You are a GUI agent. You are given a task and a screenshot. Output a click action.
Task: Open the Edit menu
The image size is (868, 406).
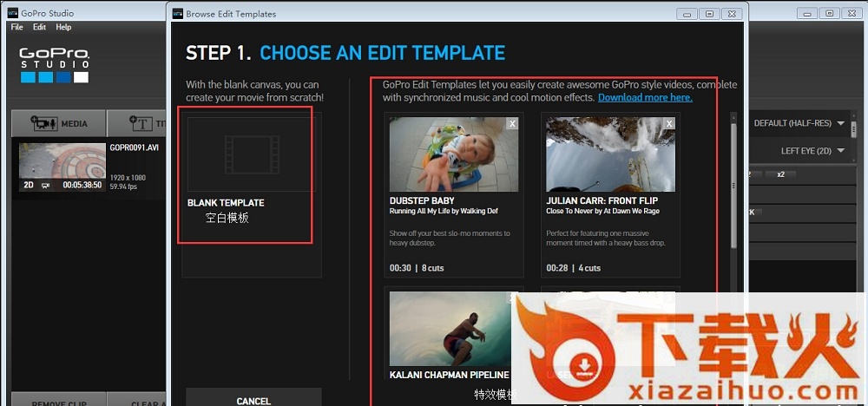39,28
